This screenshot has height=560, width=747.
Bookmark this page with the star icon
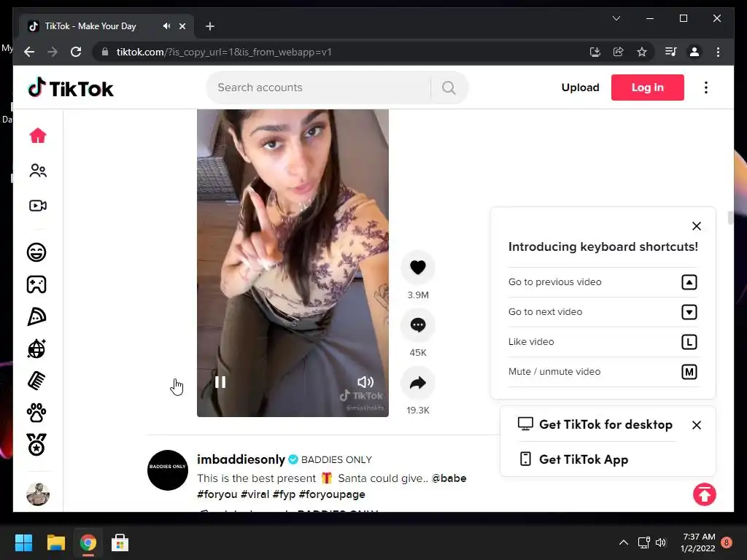tap(642, 52)
